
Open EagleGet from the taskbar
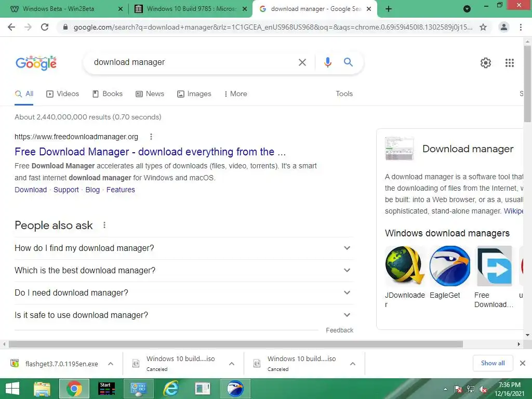tap(235, 389)
